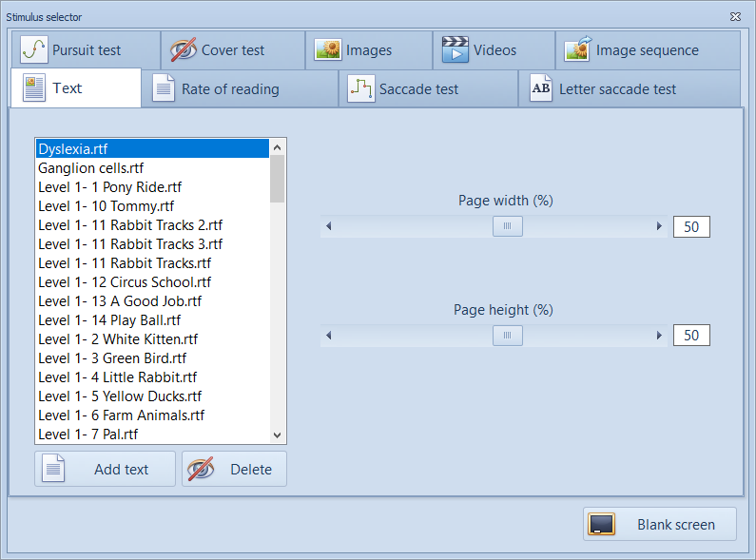756x560 pixels.
Task: Click the Videos clapperboard icon
Action: click(x=456, y=50)
